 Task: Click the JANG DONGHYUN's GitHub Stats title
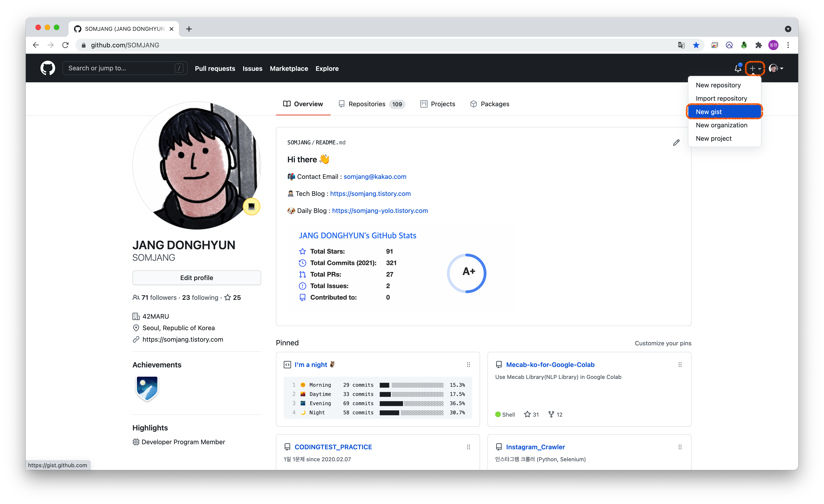(357, 235)
